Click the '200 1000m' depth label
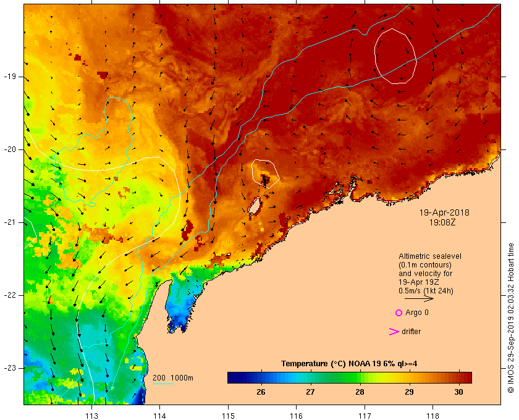This screenshot has width=519, height=420. point(173,378)
